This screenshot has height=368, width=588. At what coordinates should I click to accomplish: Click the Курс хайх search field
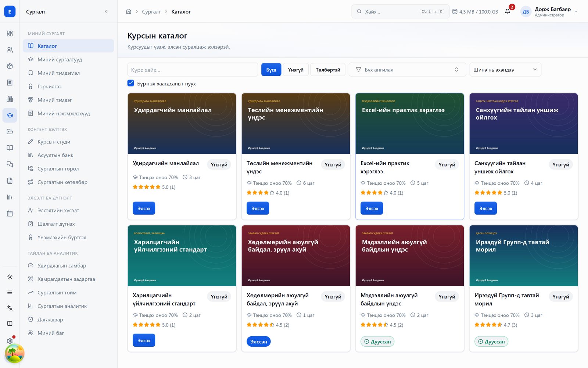point(193,70)
